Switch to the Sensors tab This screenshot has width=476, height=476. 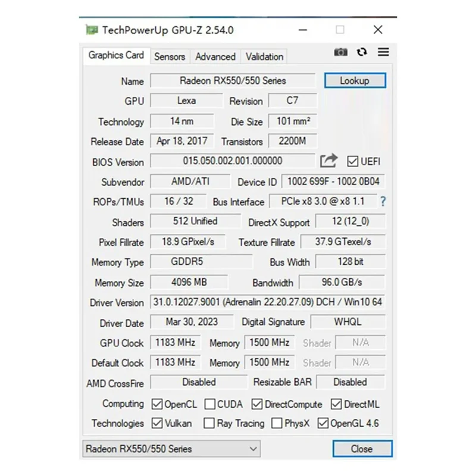[x=170, y=57]
